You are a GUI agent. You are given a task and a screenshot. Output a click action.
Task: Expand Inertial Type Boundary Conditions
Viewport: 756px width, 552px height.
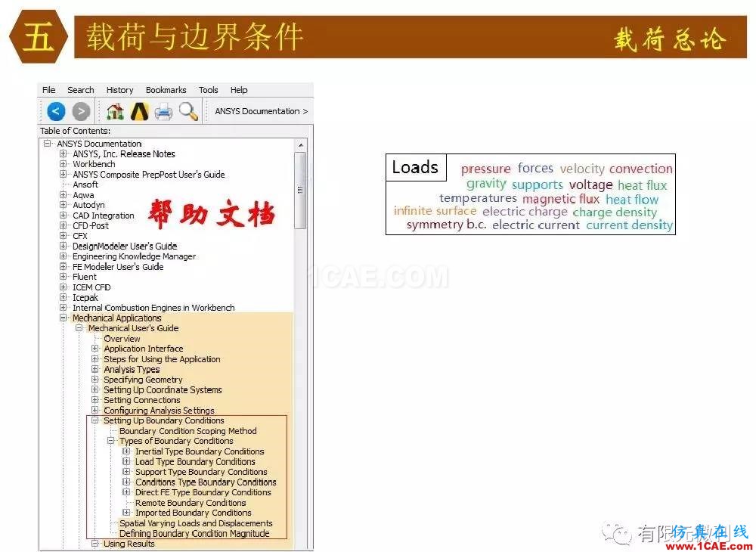coord(126,451)
